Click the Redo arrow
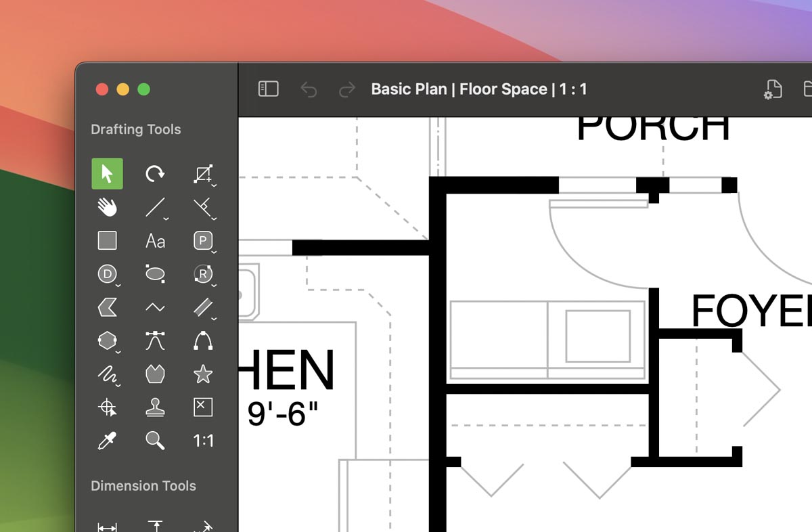This screenshot has height=532, width=812. tap(347, 89)
